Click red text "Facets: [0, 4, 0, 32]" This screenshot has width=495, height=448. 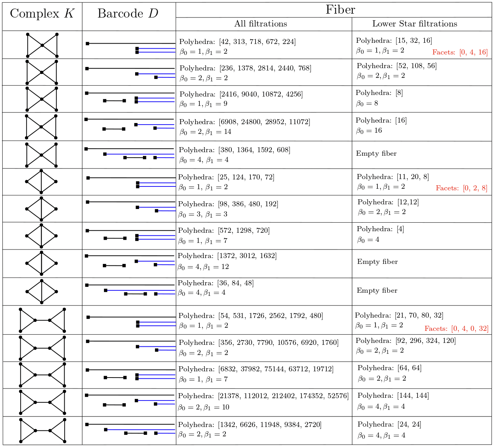[x=456, y=329]
